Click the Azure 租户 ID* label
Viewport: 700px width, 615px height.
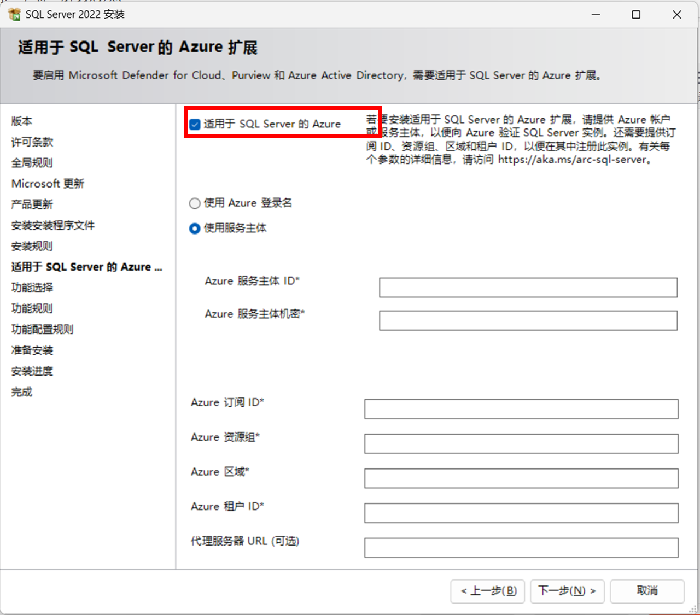tap(227, 506)
